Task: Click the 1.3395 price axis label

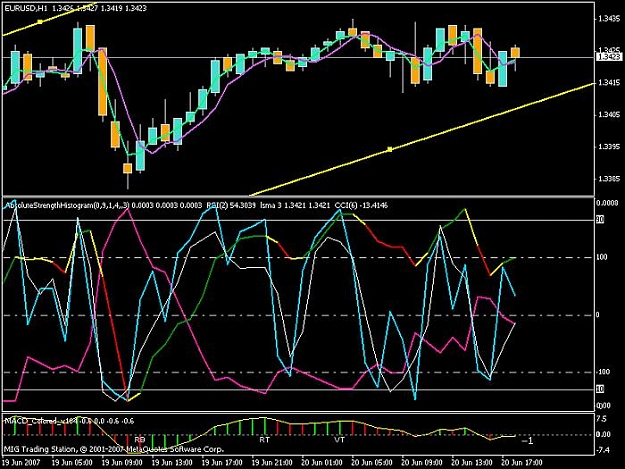Action: click(609, 147)
